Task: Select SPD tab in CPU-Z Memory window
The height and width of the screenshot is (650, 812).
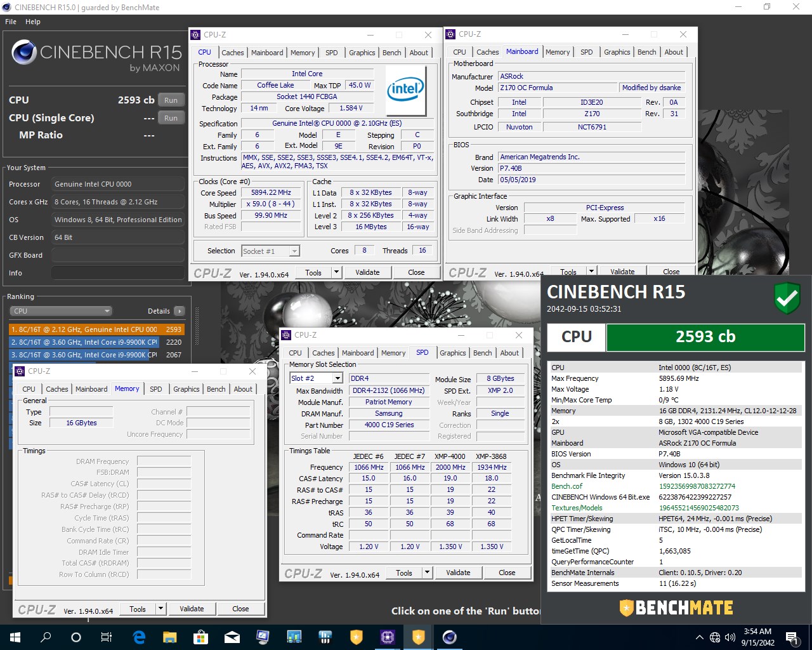Action: [x=156, y=389]
